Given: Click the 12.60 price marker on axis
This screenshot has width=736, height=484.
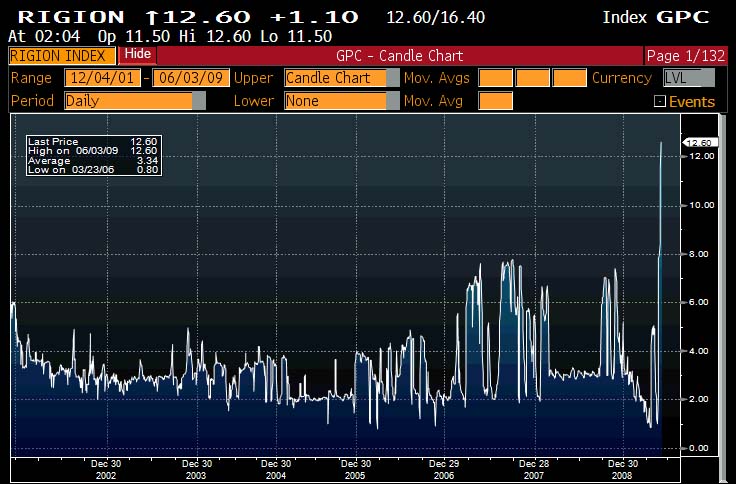Looking at the screenshot, I should click(700, 142).
